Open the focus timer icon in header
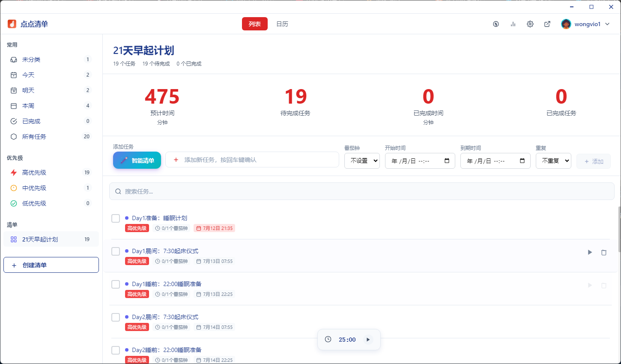621x364 pixels. tap(496, 24)
